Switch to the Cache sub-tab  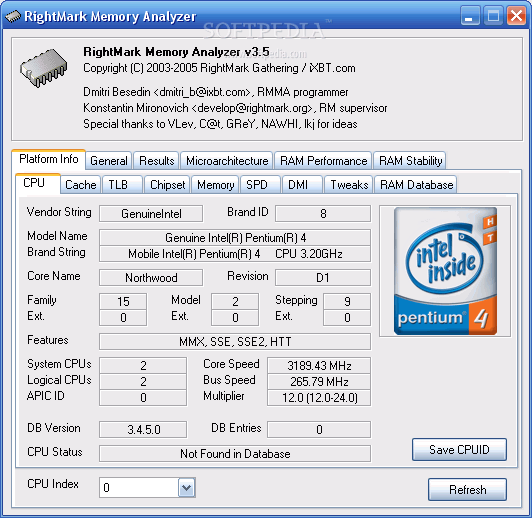pyautogui.click(x=81, y=185)
